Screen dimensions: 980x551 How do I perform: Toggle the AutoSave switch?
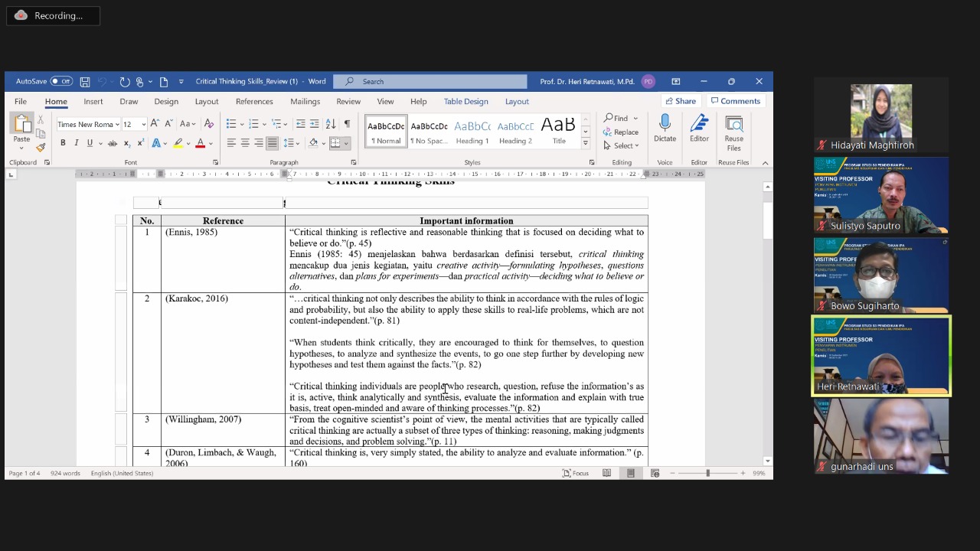coord(61,82)
